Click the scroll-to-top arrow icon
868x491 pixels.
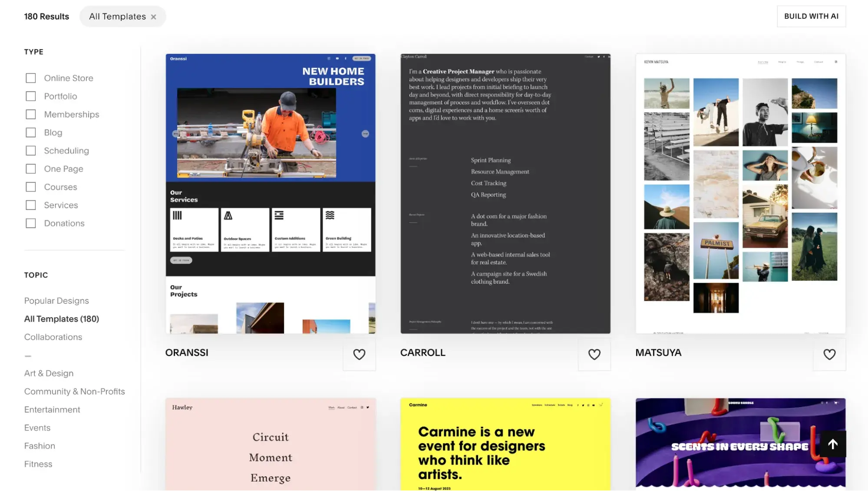pyautogui.click(x=832, y=443)
